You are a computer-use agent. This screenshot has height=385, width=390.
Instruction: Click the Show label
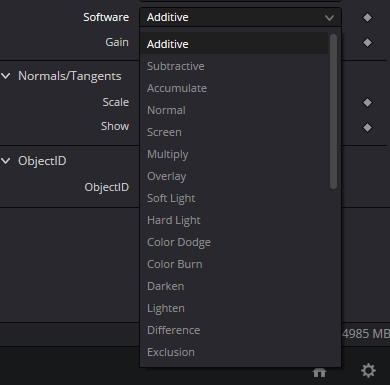115,126
